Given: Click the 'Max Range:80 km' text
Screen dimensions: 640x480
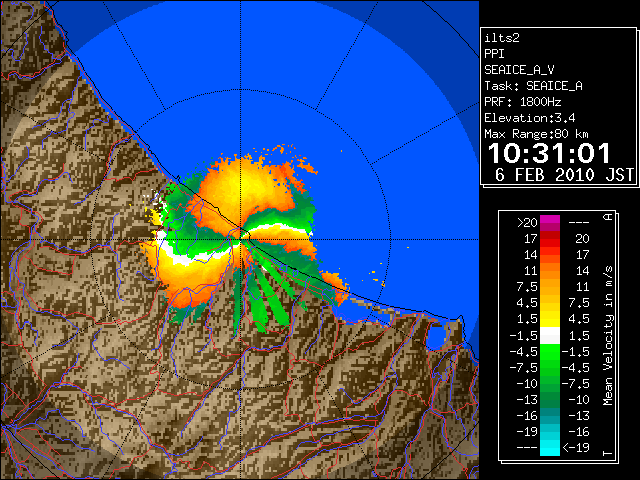Looking at the screenshot, I should coord(536,134).
